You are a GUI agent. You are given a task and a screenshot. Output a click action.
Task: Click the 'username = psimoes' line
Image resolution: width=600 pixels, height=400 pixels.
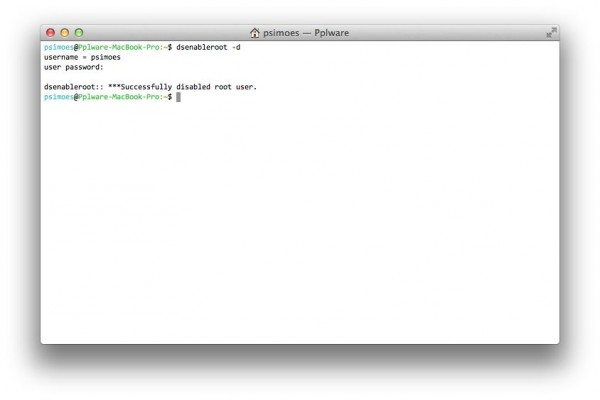[82, 57]
